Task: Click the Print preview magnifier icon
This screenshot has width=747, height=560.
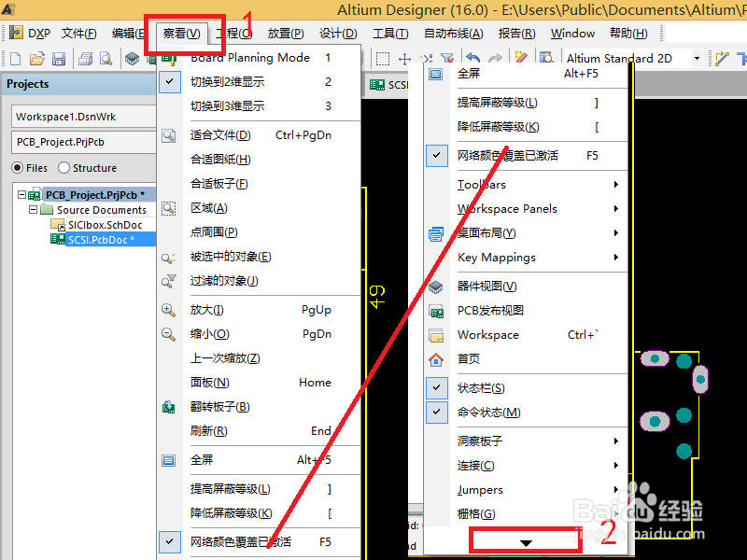Action: pyautogui.click(x=104, y=58)
